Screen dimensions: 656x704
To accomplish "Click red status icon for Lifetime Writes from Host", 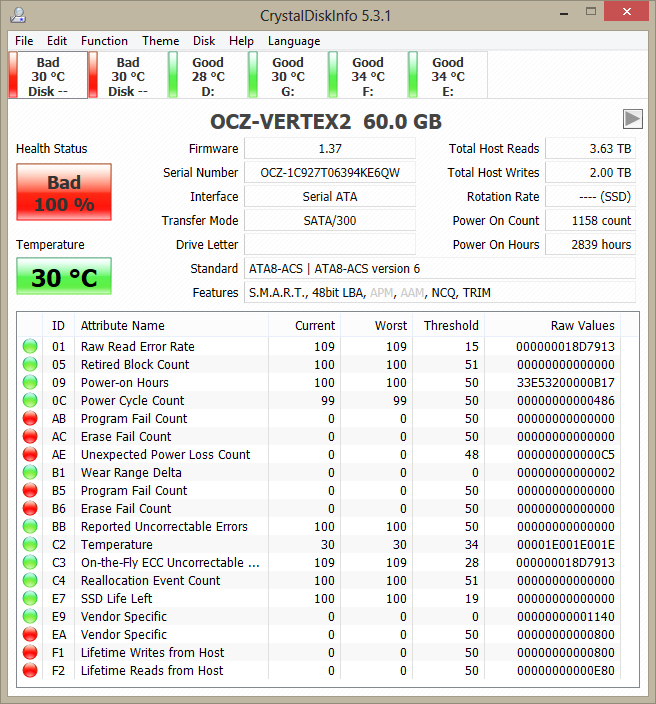I will coord(30,652).
